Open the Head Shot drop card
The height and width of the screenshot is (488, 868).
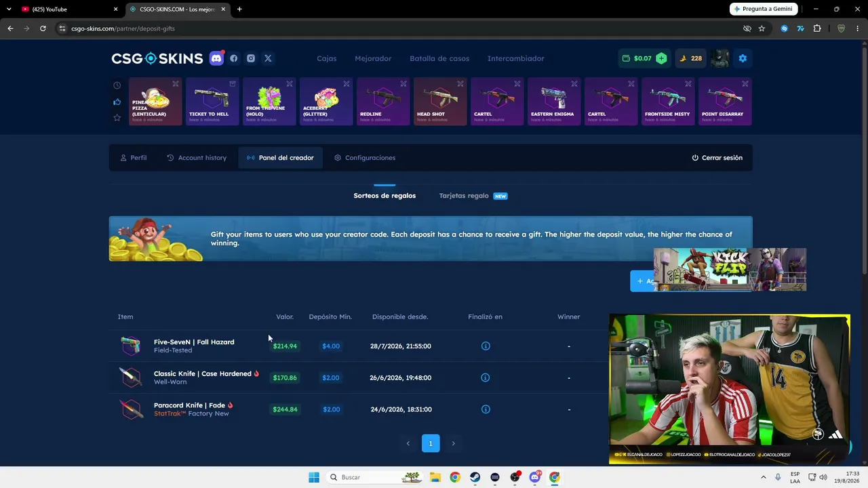440,102
